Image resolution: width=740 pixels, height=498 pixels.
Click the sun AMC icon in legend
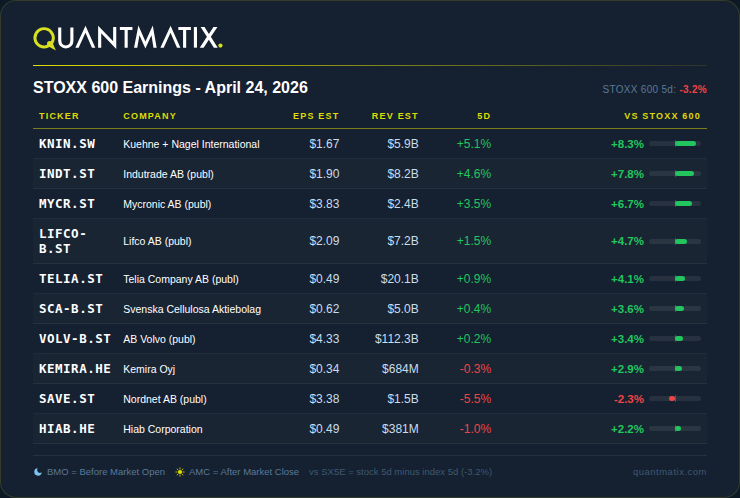pos(180,472)
